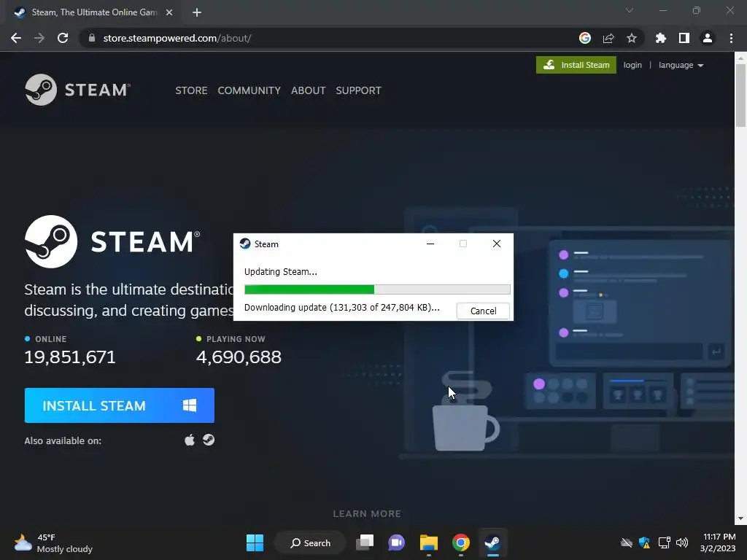
Task: Open the ABOUT page link
Action: pos(309,90)
